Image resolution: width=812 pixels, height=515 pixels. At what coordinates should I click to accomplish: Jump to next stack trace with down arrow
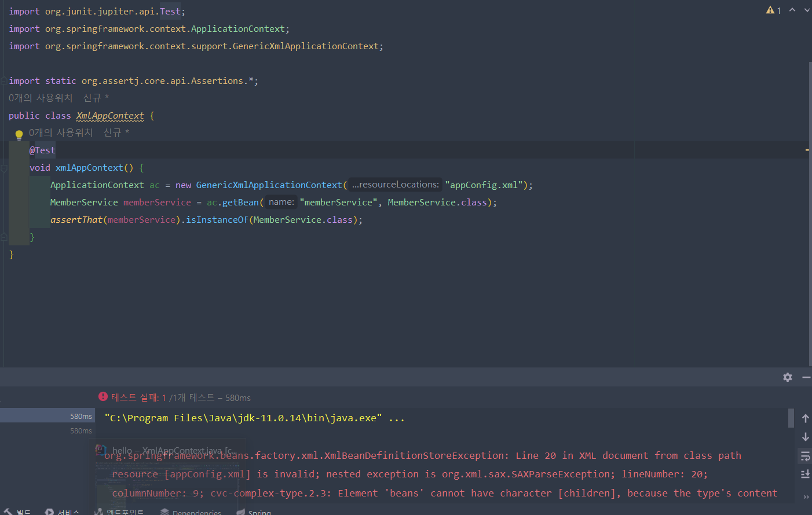(805, 437)
